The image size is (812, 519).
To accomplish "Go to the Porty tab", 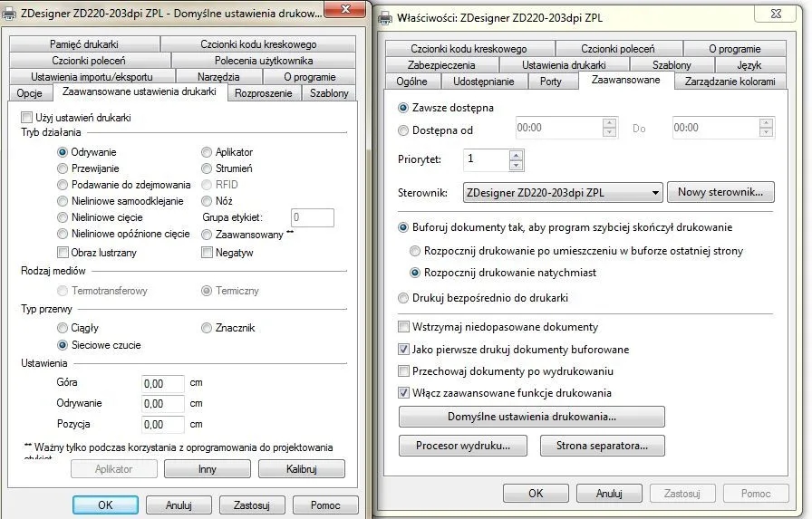I will tap(550, 82).
